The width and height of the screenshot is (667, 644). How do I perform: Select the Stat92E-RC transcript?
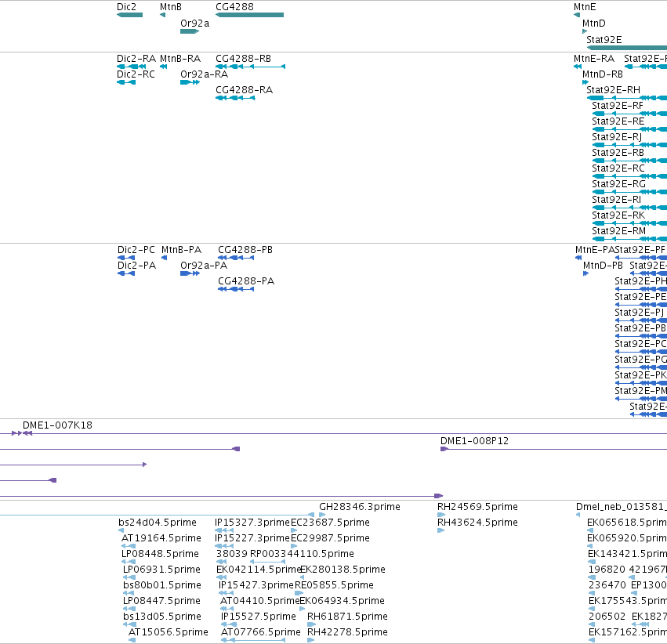(x=629, y=176)
